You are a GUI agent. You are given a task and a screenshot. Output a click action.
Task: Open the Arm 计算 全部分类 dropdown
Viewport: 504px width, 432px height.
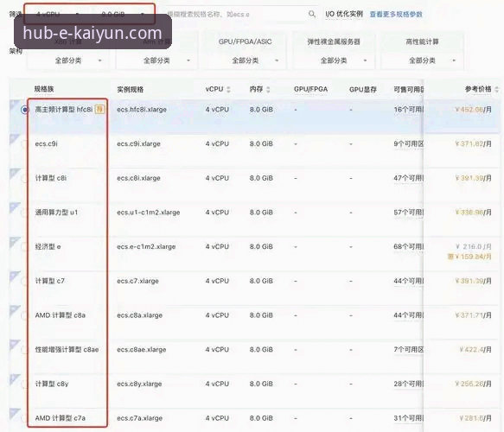click(156, 60)
